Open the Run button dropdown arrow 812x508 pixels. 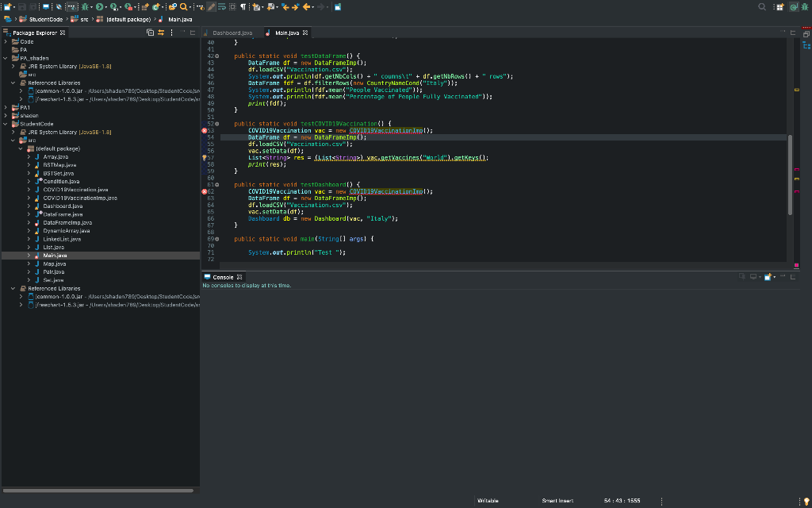click(105, 6)
